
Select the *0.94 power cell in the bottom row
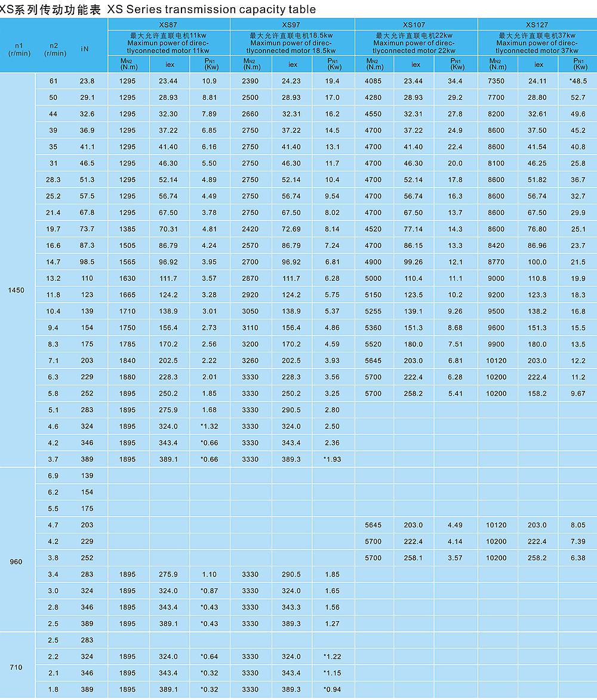tap(332, 690)
